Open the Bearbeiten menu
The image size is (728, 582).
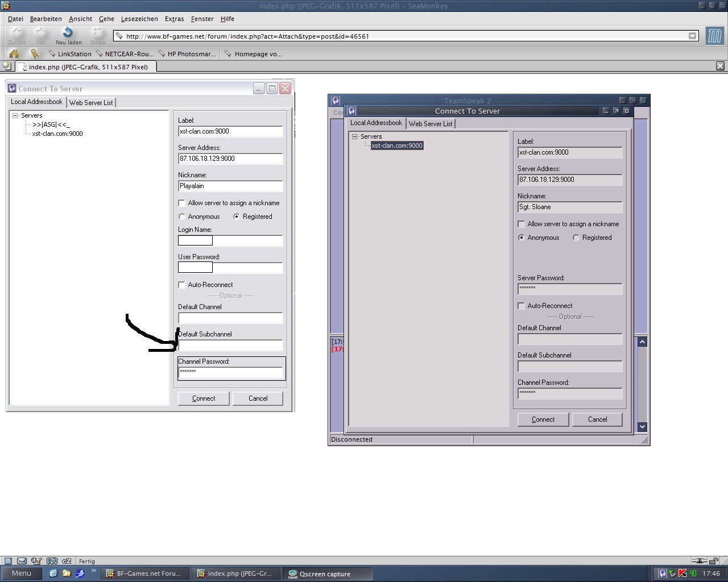point(45,19)
